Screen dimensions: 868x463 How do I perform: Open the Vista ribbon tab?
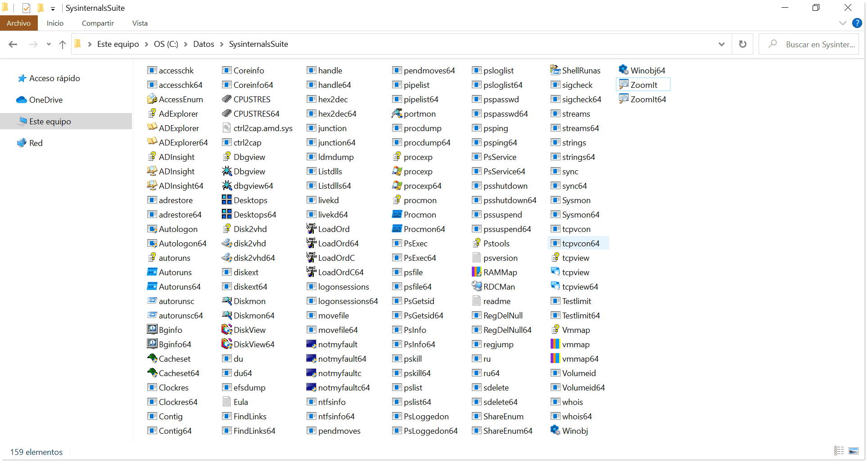pos(140,23)
